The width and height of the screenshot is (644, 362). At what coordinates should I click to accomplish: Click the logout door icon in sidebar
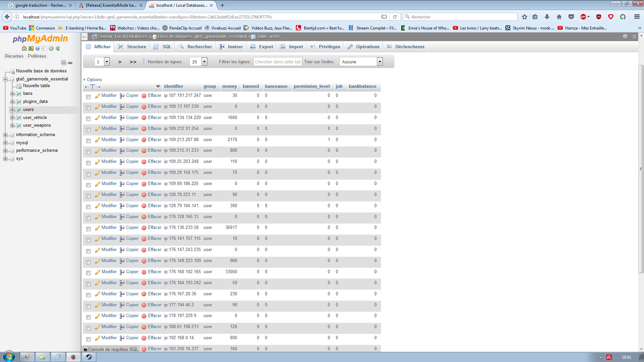click(x=31, y=49)
